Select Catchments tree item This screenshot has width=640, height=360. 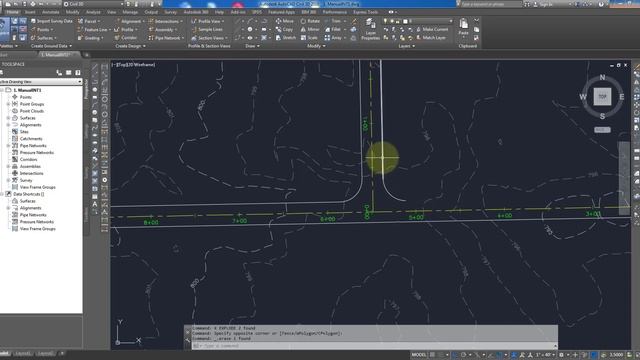pyautogui.click(x=31, y=139)
